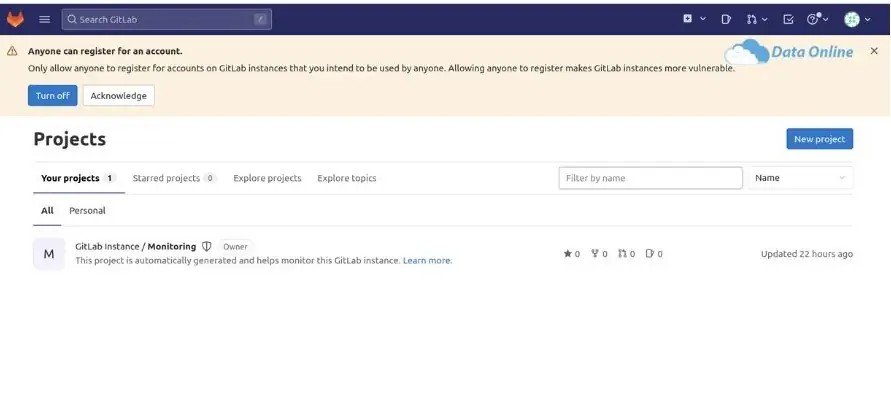Image resolution: width=891 pixels, height=417 pixels.
Task: Open Explore topics tab
Action: click(347, 178)
